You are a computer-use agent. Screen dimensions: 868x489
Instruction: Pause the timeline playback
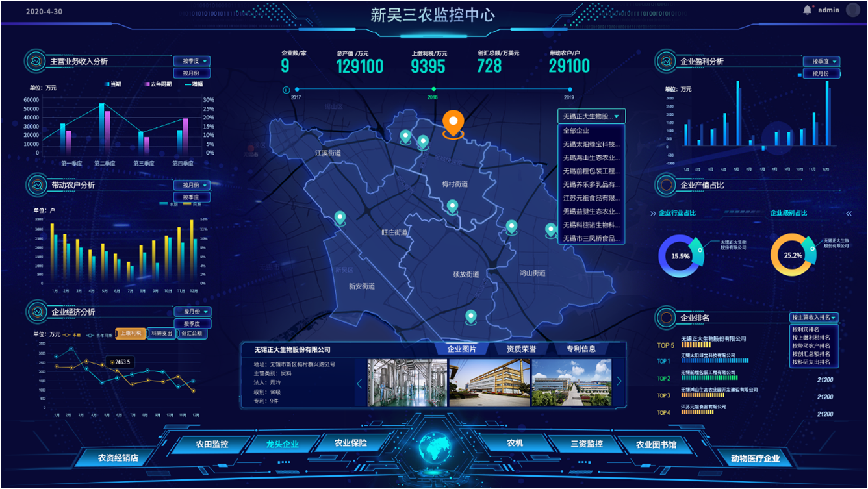point(286,90)
